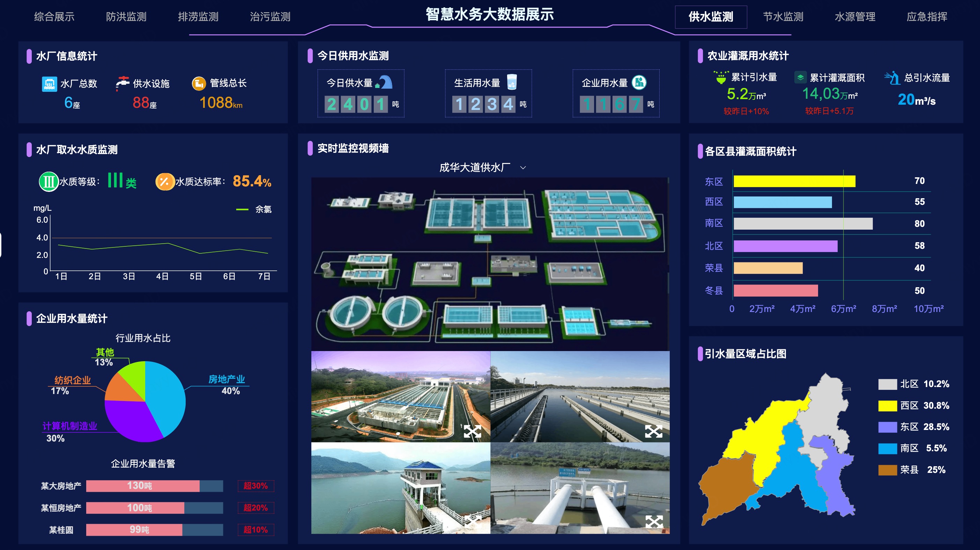Click the 生活用水量 water cup icon
This screenshot has height=550, width=980.
click(x=512, y=82)
